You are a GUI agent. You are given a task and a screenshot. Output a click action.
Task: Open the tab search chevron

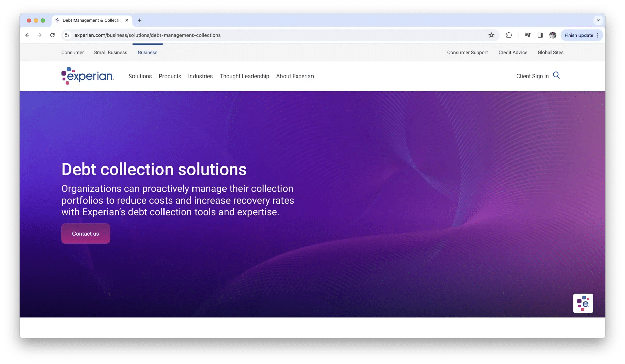pyautogui.click(x=598, y=20)
